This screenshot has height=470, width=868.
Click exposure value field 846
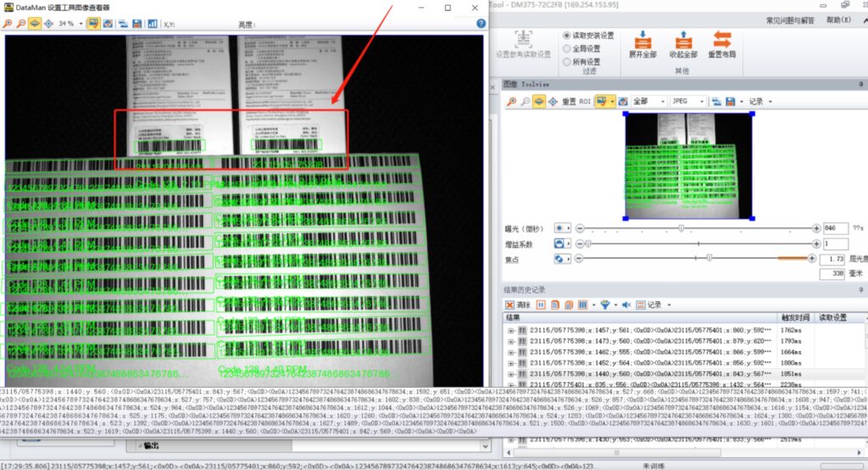point(835,228)
